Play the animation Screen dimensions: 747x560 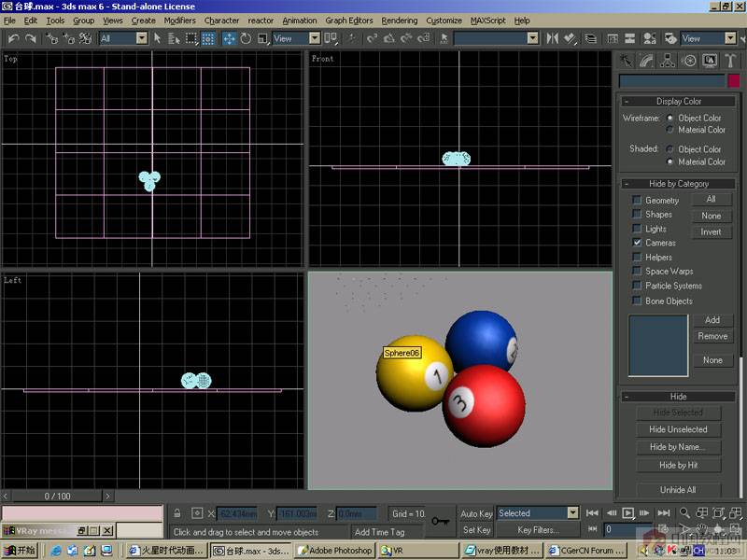[627, 512]
